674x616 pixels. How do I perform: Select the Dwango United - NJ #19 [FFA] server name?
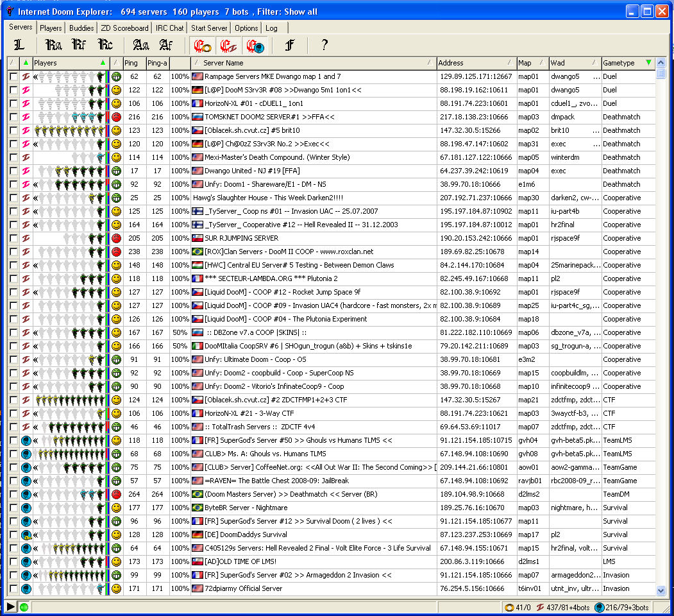click(x=252, y=171)
